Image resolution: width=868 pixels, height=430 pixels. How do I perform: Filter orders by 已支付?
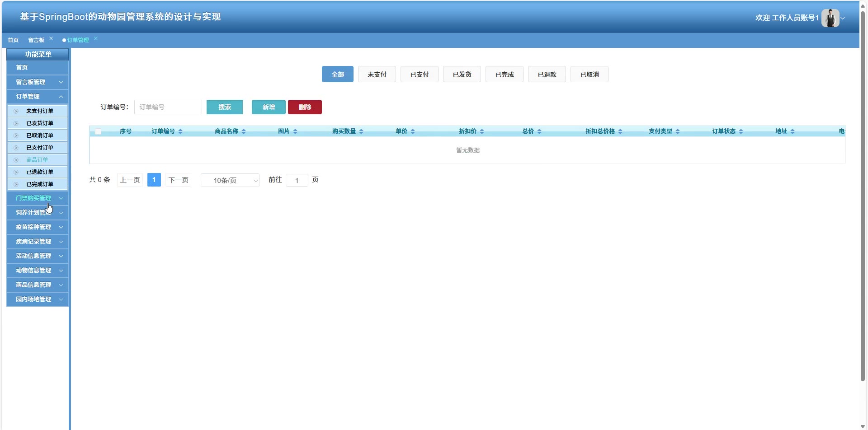[420, 74]
